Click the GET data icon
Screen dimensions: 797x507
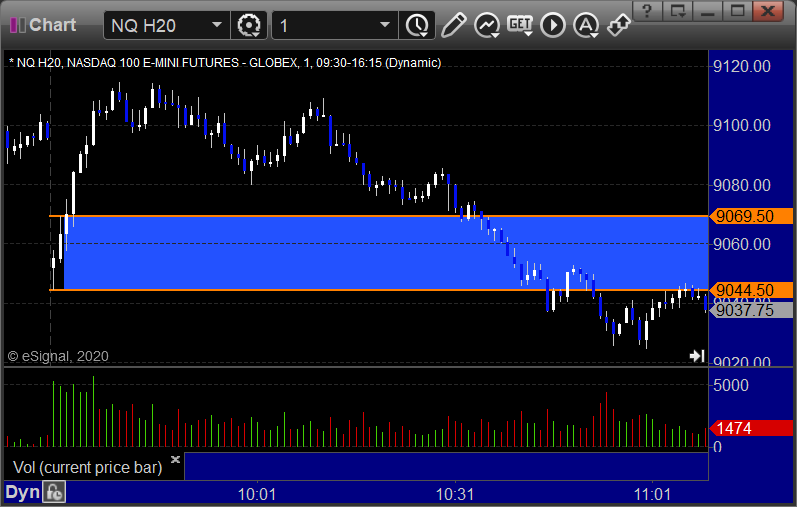coord(520,25)
